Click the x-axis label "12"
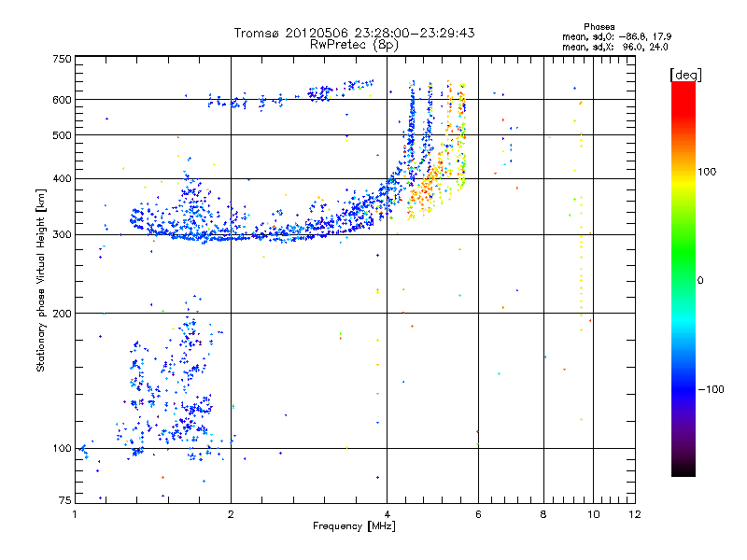747x560 pixels. point(635,514)
